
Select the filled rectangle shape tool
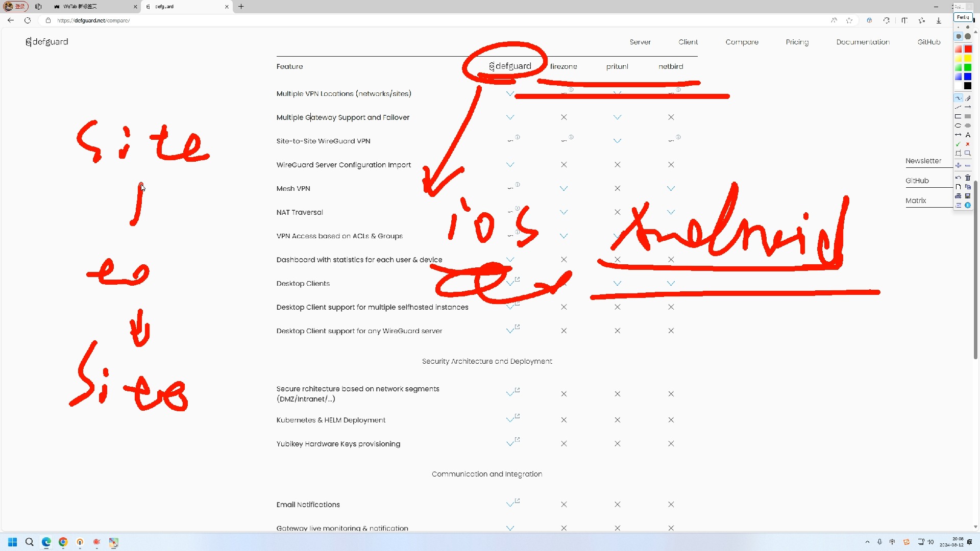[x=968, y=116]
